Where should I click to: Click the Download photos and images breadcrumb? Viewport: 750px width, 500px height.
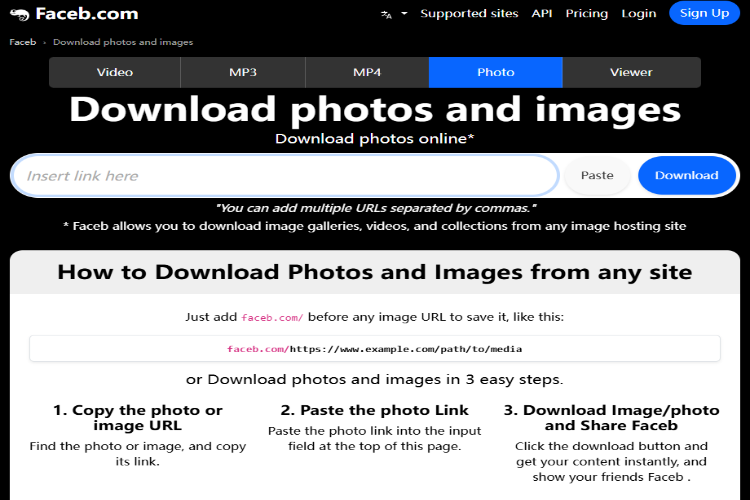[x=123, y=42]
